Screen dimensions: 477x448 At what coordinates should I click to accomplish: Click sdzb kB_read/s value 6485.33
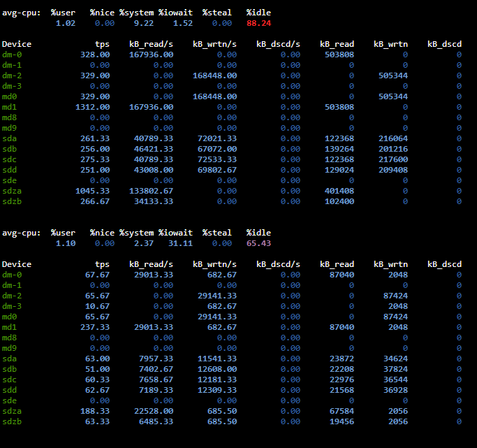click(156, 422)
